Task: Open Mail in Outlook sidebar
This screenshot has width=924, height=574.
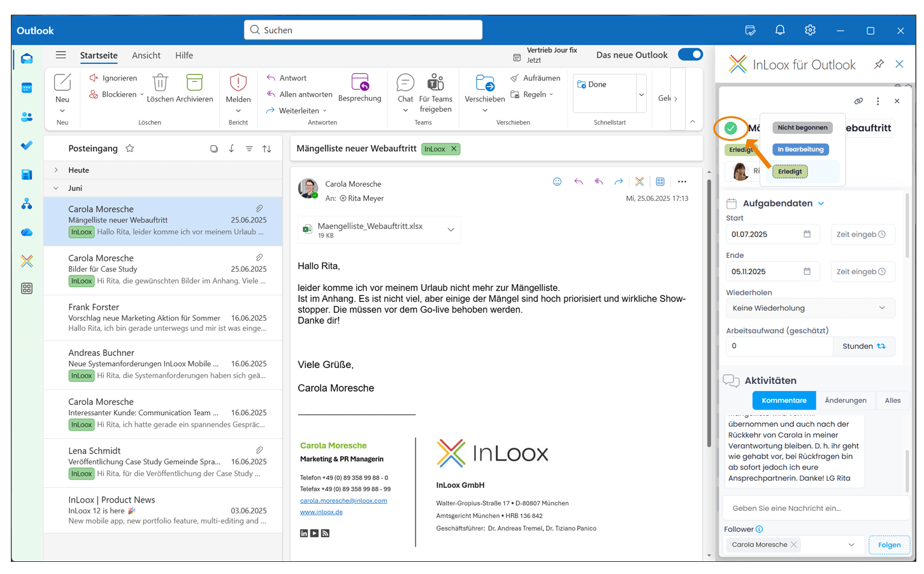Action: coord(27,59)
